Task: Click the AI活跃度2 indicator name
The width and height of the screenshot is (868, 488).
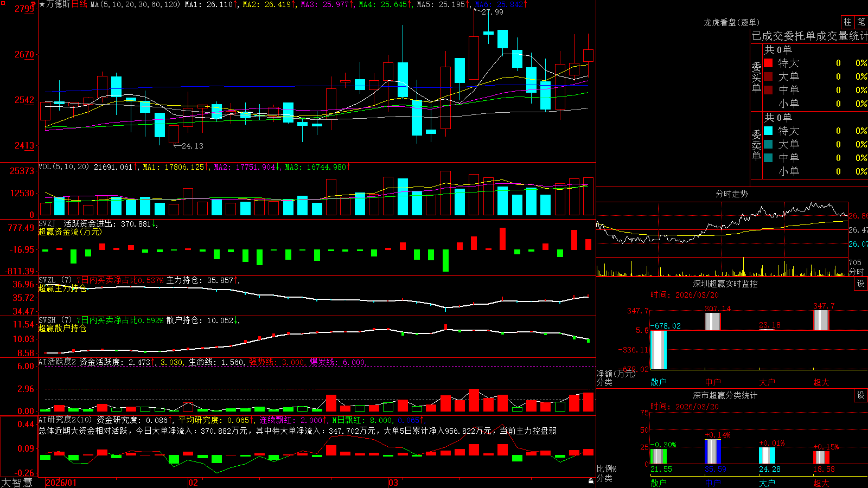Action: point(57,362)
